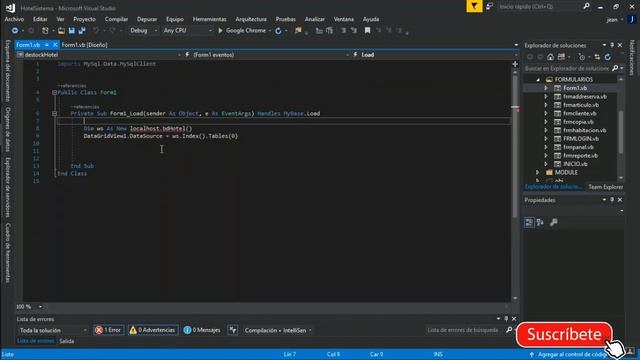Open Explorador de servidores side panel
Image resolution: width=640 pixels, height=360 pixels.
[8, 187]
